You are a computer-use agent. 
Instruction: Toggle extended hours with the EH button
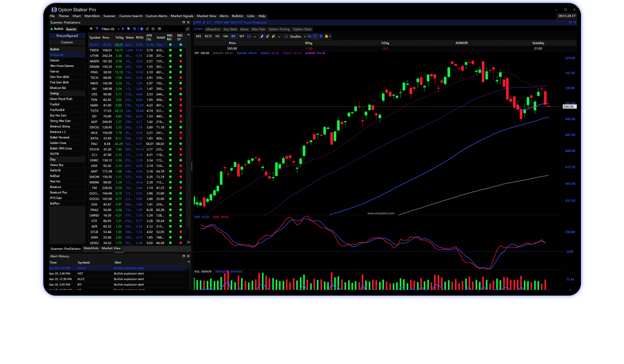249,36
